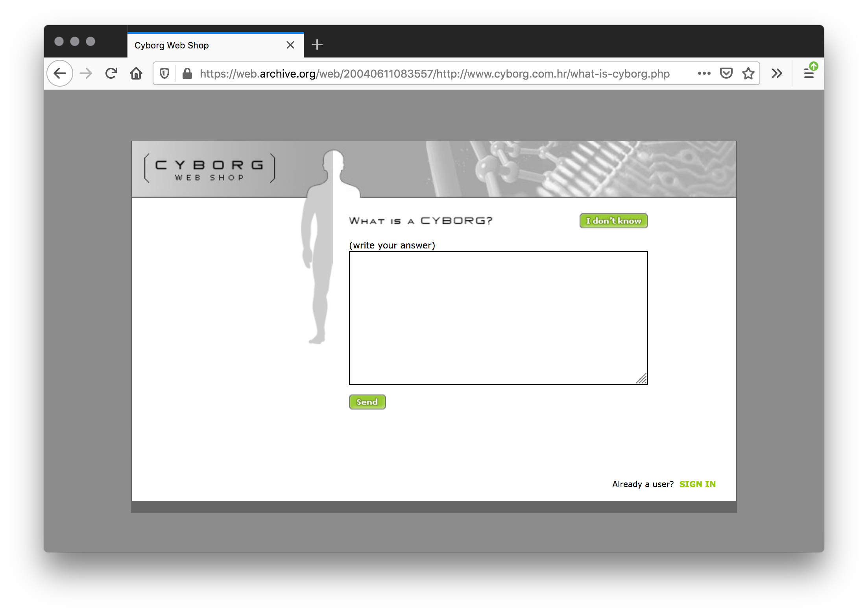Click the Send button
Screen dimensions: 868x615
pyautogui.click(x=367, y=401)
